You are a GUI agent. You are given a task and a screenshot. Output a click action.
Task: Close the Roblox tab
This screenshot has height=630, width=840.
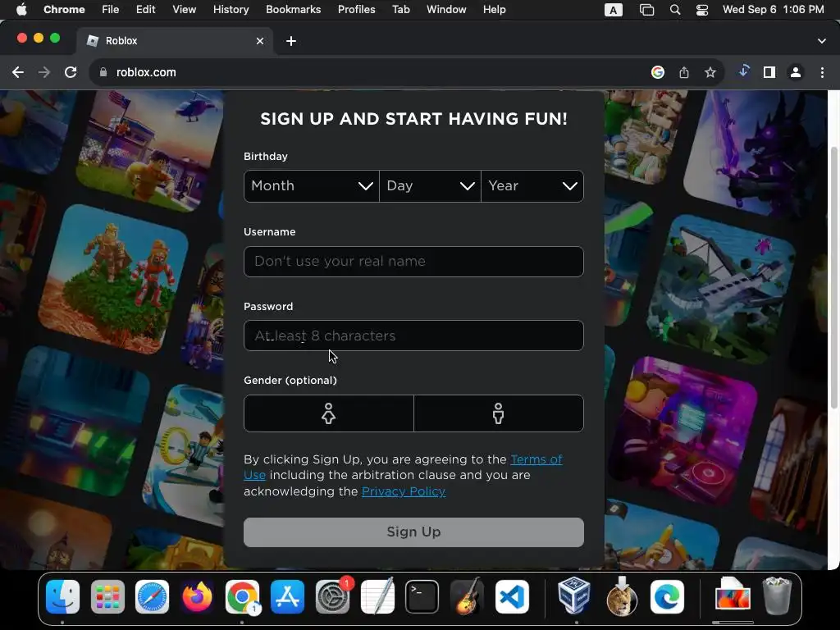260,41
